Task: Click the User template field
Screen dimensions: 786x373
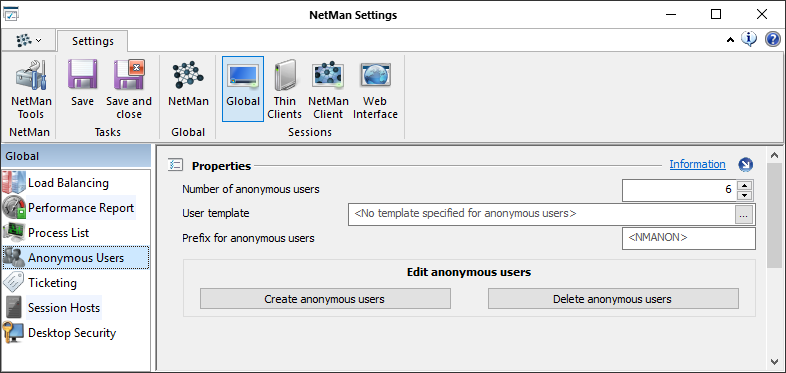Action: click(x=541, y=214)
